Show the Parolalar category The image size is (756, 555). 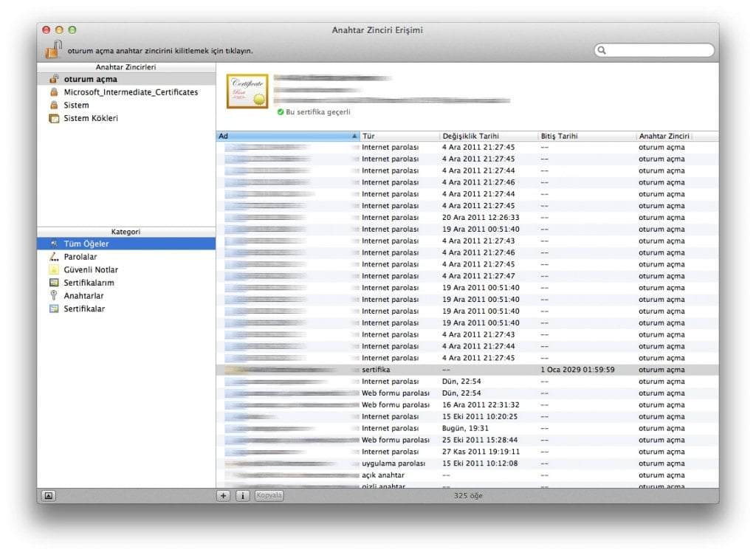[80, 257]
